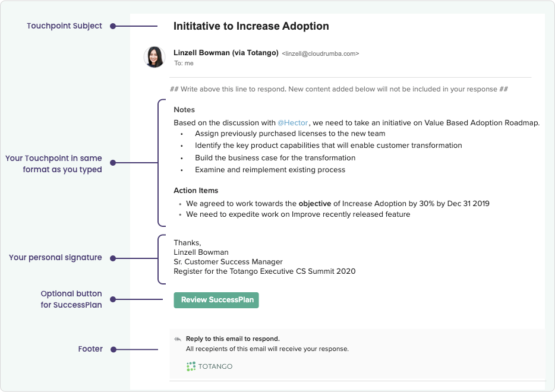Click bullet 'Examine and reimplement existing process'
Image resolution: width=555 pixels, height=392 pixels.
tap(270, 170)
